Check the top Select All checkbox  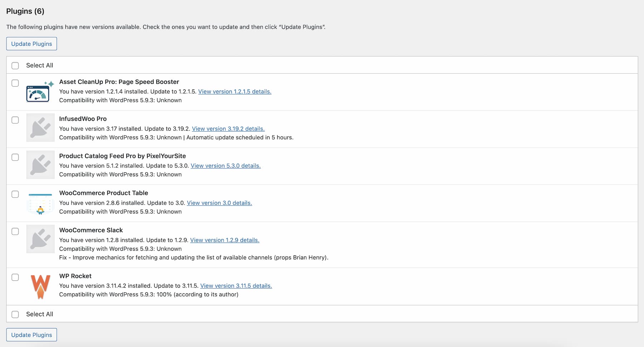click(15, 65)
